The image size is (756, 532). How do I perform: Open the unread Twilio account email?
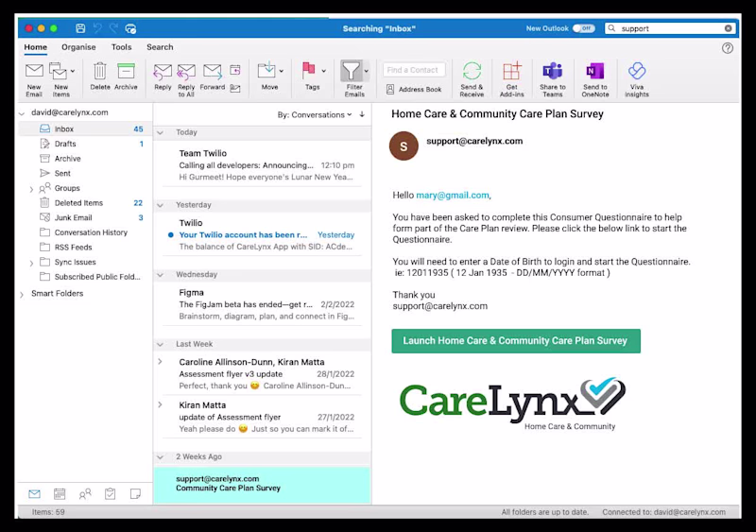tap(263, 234)
